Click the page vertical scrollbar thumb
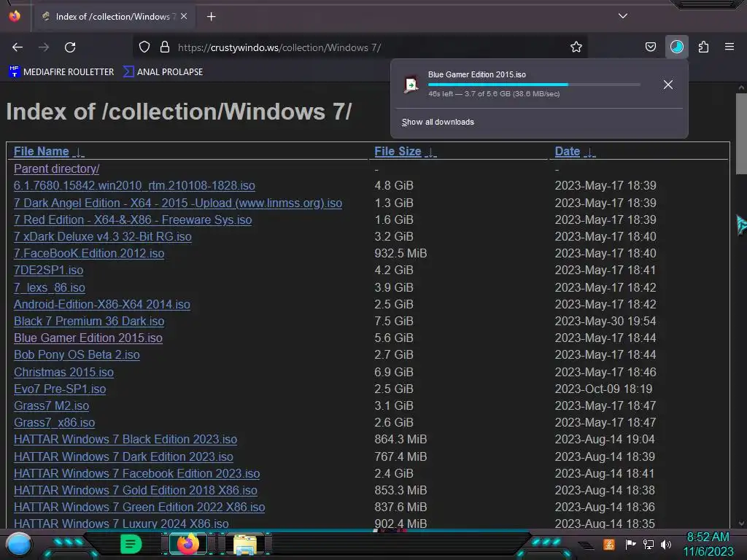Image resolution: width=747 pixels, height=560 pixels. pos(741,134)
